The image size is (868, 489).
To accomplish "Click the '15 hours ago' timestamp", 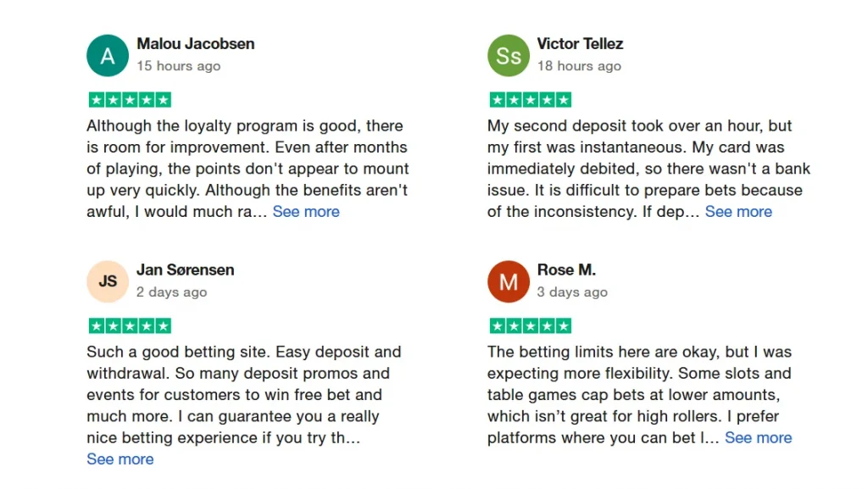I will tap(178, 66).
